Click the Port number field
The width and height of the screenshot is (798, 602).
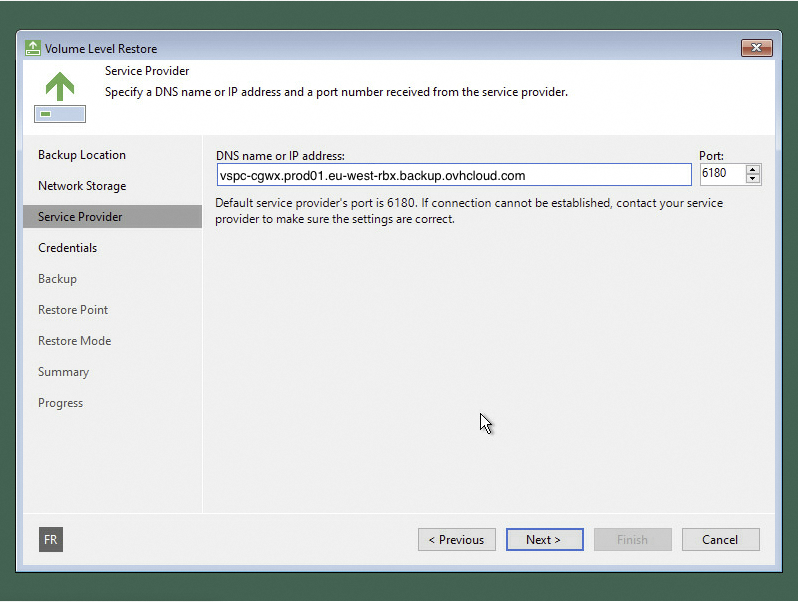click(722, 175)
